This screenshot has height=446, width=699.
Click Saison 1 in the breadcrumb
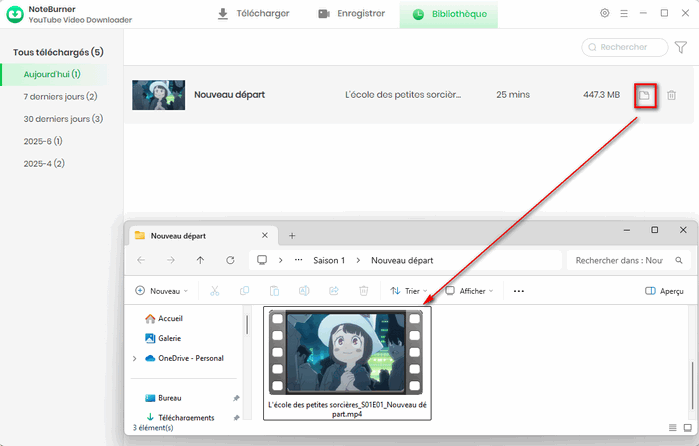[329, 260]
